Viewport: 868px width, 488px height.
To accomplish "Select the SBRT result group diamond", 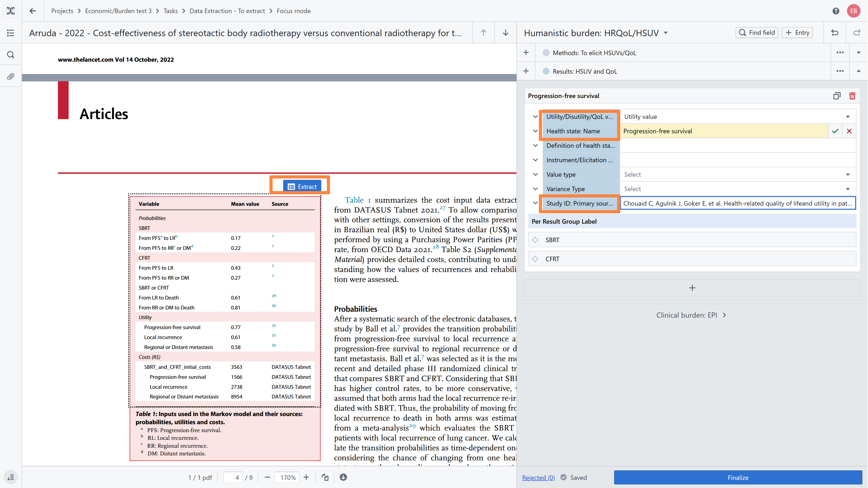I will pos(535,240).
